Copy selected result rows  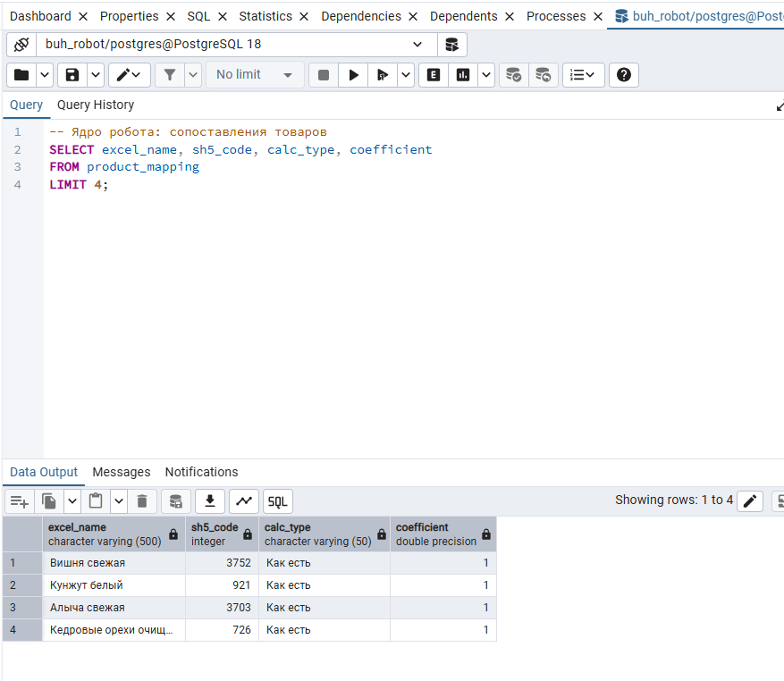(49, 501)
